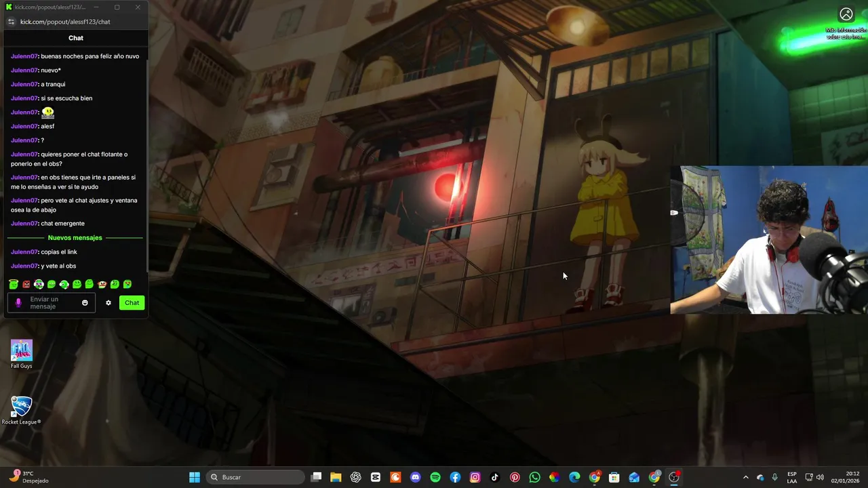Open TikTok from taskbar
Screen dimensions: 868x488
495,477
